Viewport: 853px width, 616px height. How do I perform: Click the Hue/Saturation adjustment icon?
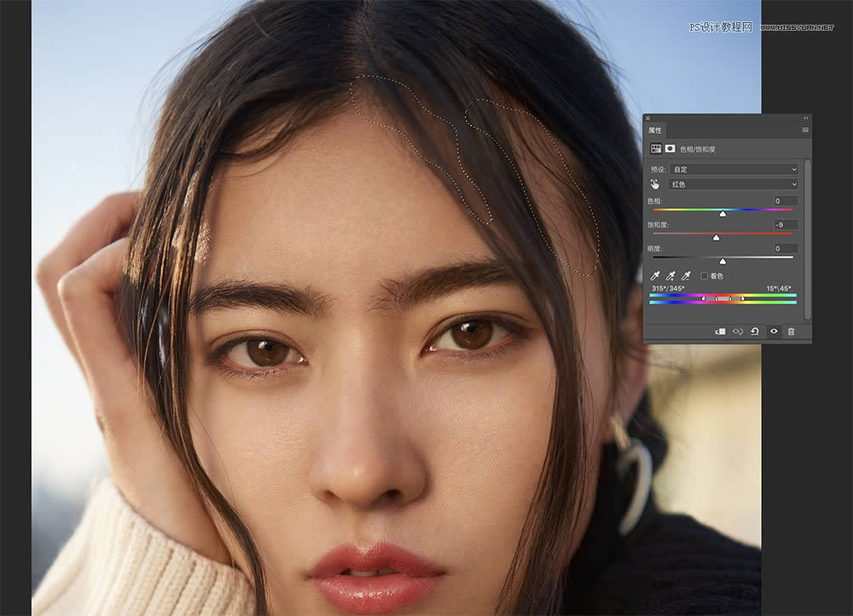coord(656,148)
